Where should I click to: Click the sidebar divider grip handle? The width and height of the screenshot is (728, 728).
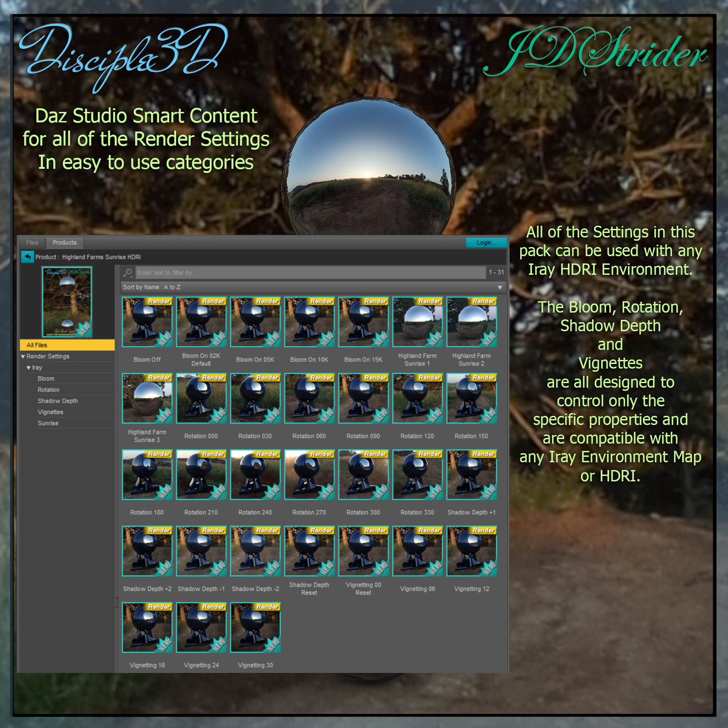pyautogui.click(x=117, y=603)
